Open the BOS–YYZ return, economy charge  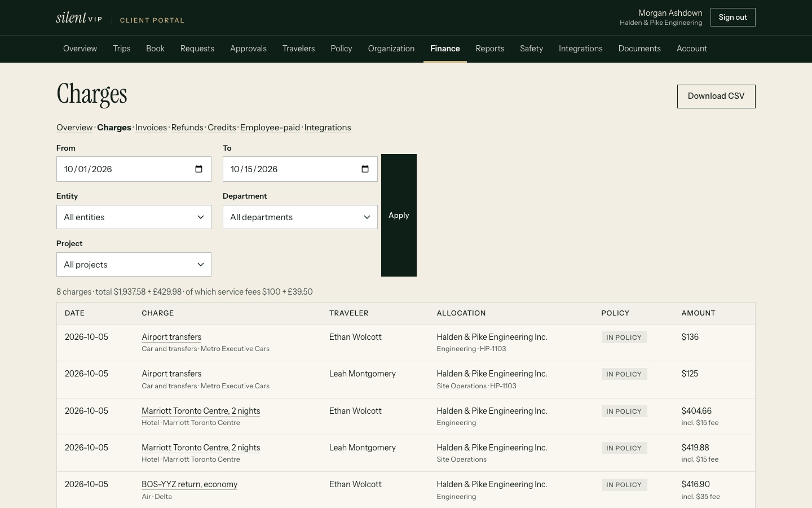pyautogui.click(x=189, y=484)
